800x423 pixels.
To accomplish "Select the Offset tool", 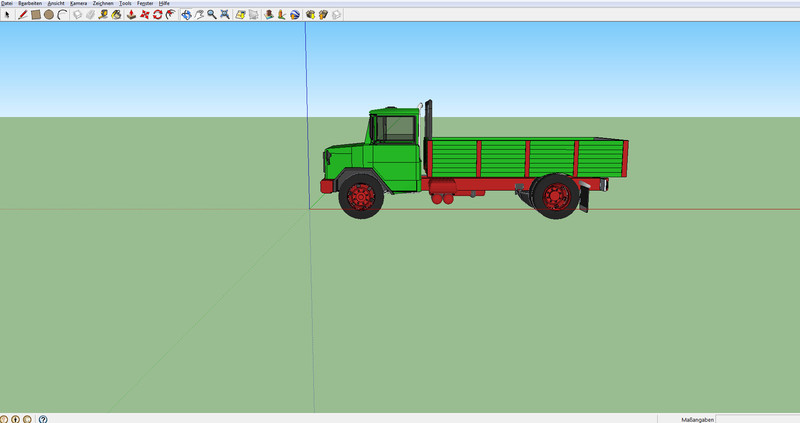I will point(171,15).
